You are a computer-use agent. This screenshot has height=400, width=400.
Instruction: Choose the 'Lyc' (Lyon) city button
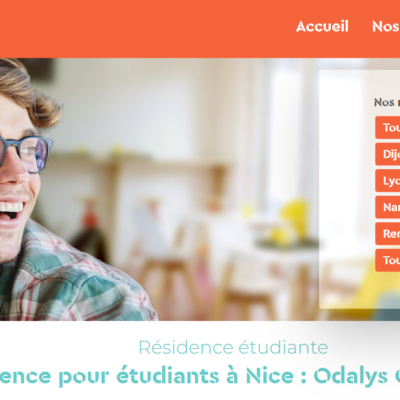pyautogui.click(x=388, y=181)
